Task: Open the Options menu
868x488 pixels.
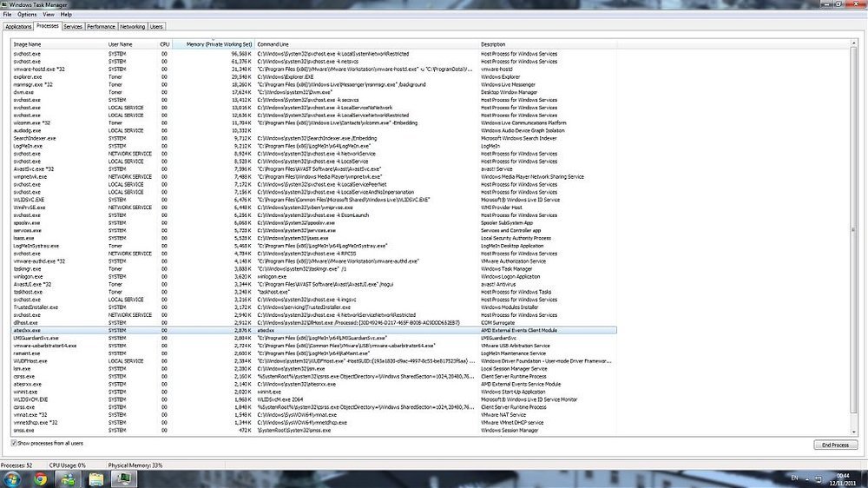Action: [x=27, y=15]
